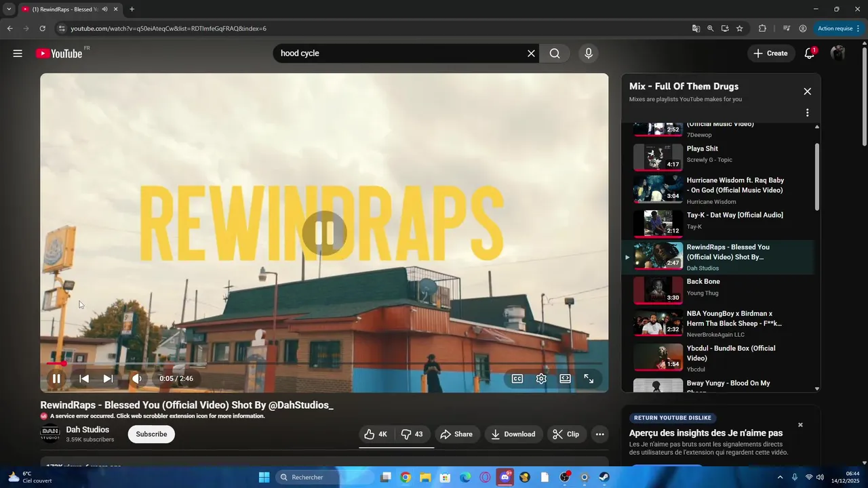Go to the YouTube home logo
The image size is (868, 488).
[x=59, y=54]
